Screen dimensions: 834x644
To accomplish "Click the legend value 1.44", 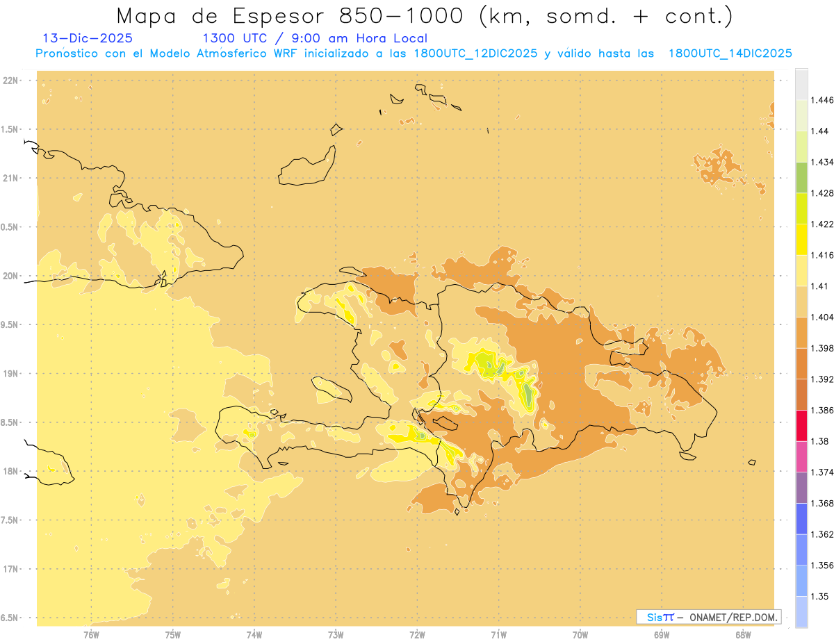I will (821, 131).
